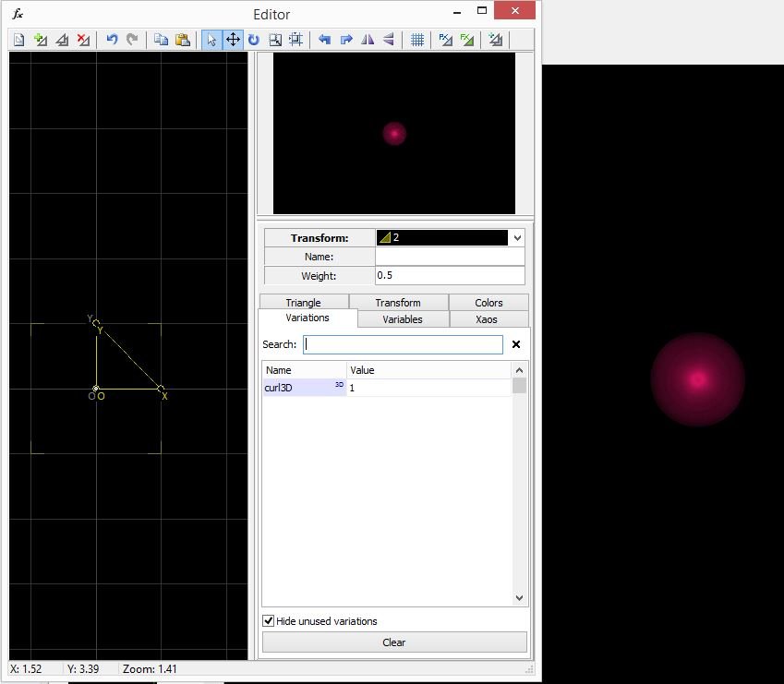Switch to Scale triangle mode

point(275,40)
